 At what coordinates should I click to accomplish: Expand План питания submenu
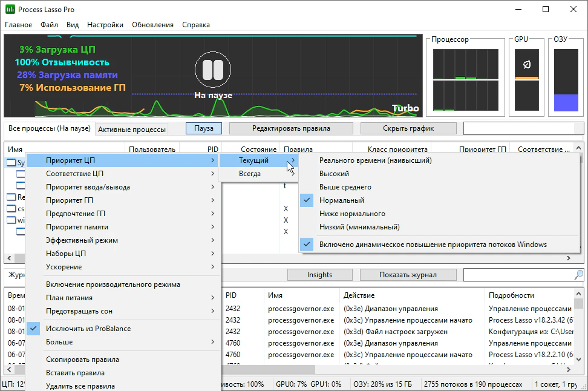click(x=123, y=298)
